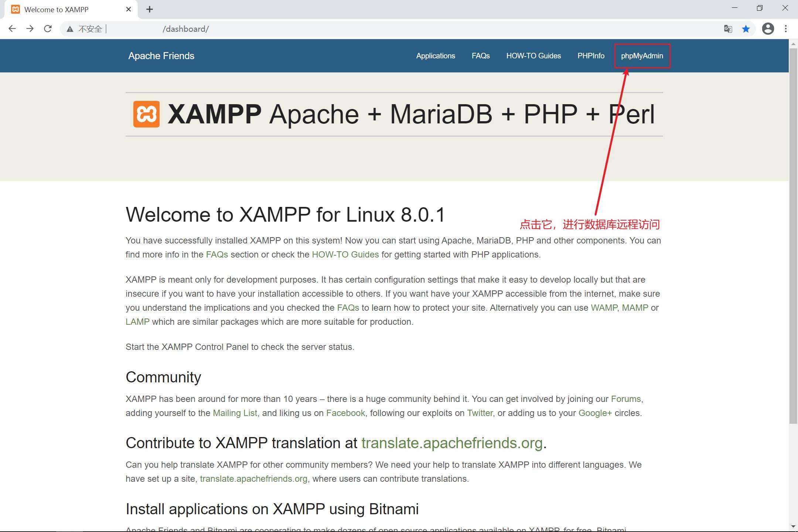The image size is (798, 532).
Task: Go back with the browser back arrow
Action: click(x=12, y=29)
